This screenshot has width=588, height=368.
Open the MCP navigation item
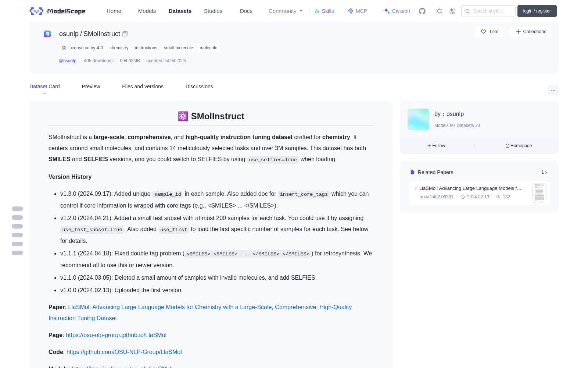[x=357, y=11]
